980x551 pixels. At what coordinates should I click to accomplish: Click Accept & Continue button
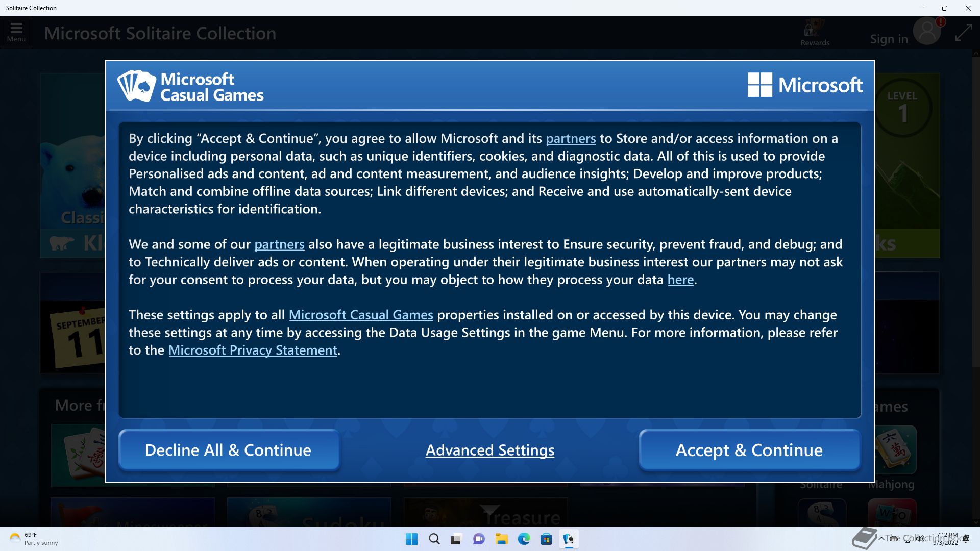tap(749, 450)
